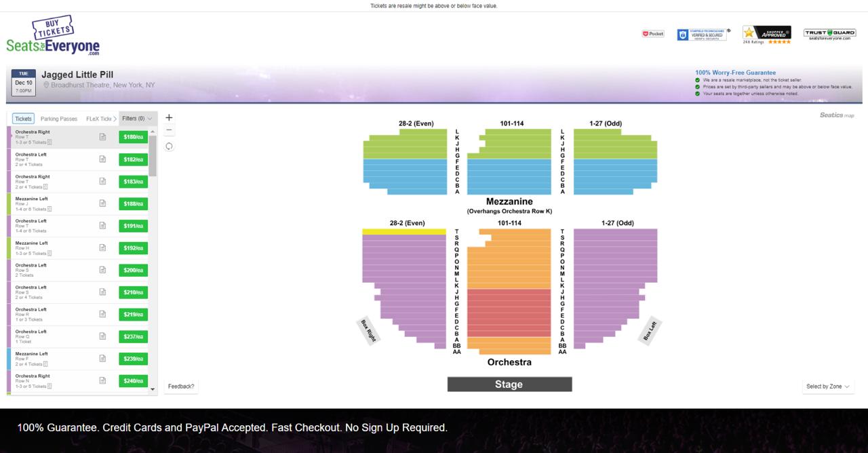868x453 pixels.
Task: Zoom in on the seating map
Action: (x=169, y=118)
